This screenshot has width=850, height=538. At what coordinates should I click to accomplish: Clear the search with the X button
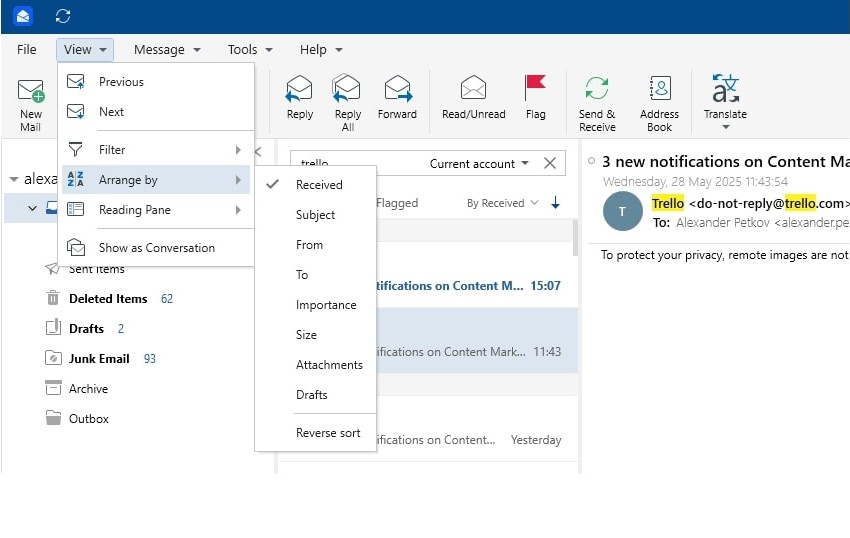pyautogui.click(x=550, y=164)
